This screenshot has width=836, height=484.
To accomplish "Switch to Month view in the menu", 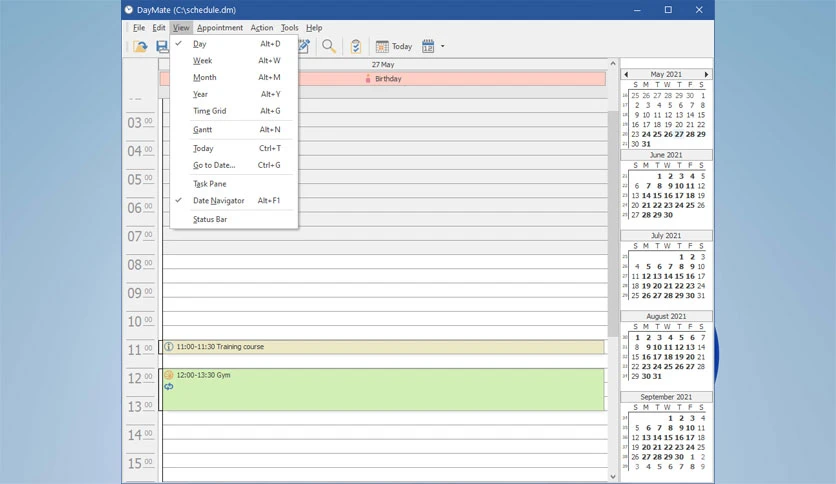I will (234, 77).
